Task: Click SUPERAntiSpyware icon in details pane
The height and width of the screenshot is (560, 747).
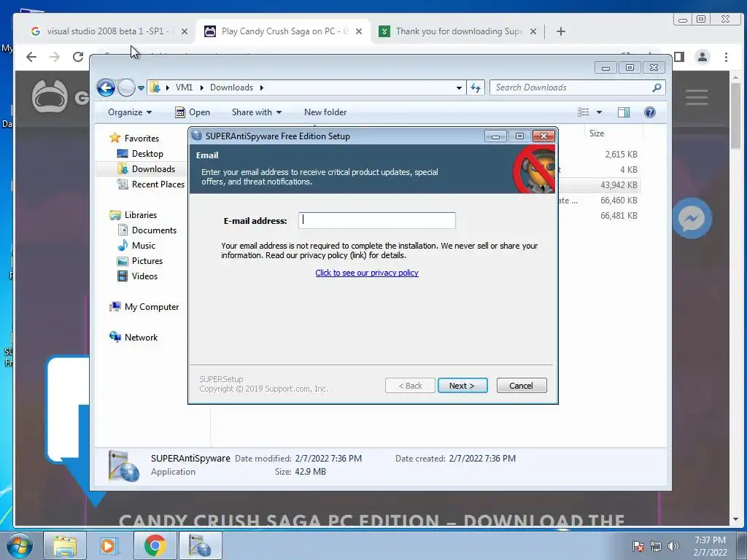Action: [124, 465]
